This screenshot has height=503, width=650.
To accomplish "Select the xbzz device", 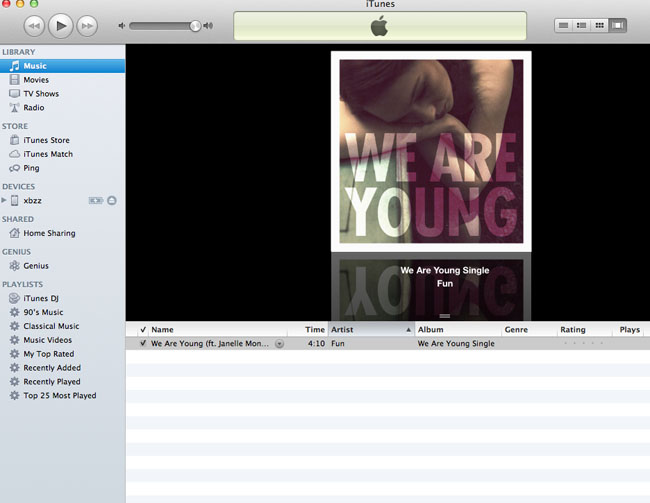I will 32,201.
